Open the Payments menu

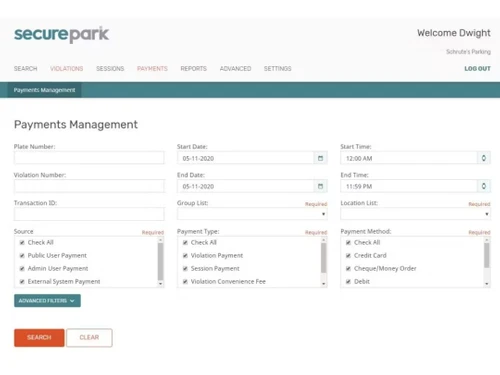[x=152, y=69]
